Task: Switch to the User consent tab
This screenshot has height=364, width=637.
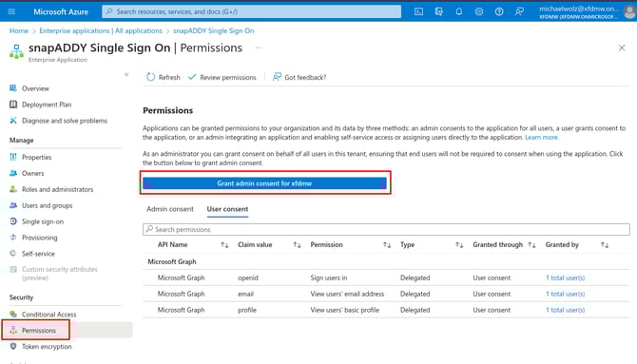Action: 227,209
